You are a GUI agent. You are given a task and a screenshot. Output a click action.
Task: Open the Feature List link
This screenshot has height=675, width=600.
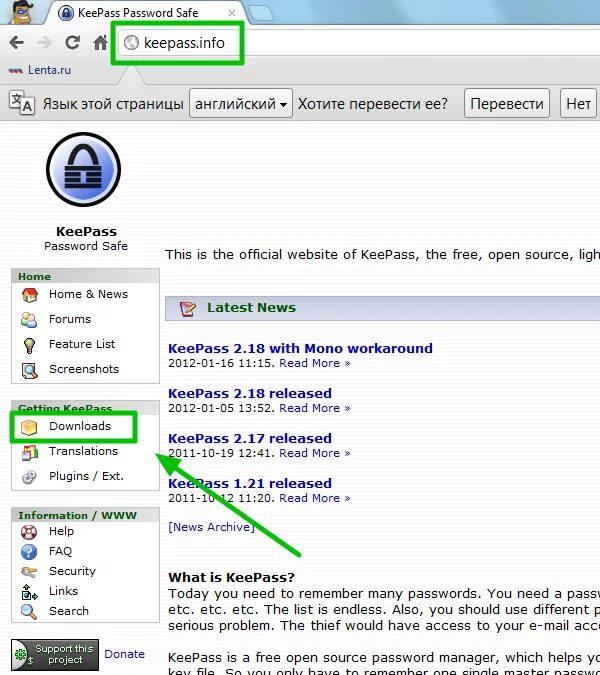click(x=82, y=344)
